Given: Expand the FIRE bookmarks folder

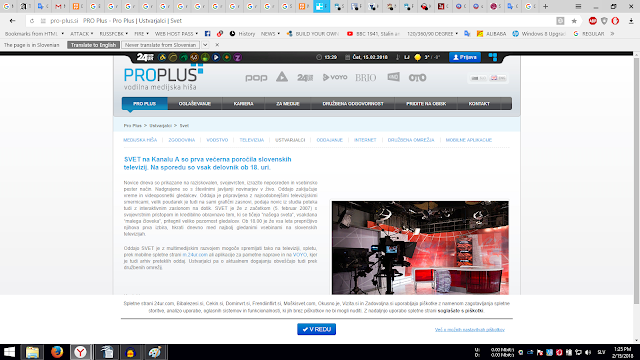Looking at the screenshot, I should pos(141,34).
